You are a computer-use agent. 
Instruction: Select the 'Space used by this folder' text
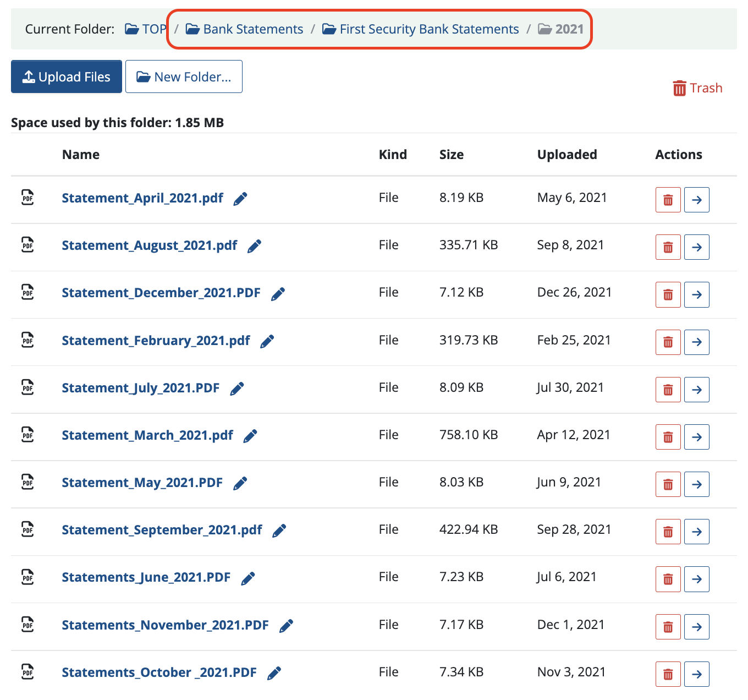pyautogui.click(x=117, y=123)
